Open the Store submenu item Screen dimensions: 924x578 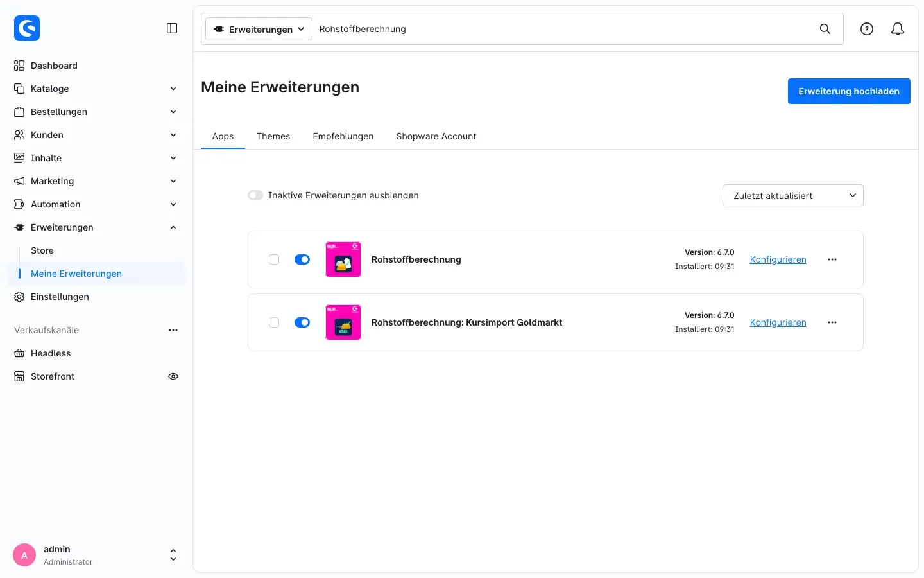tap(42, 250)
